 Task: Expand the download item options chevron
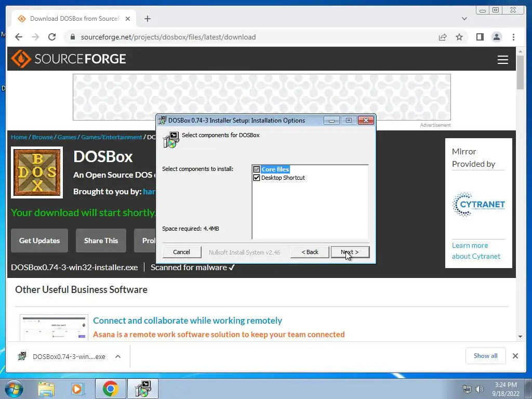click(118, 356)
